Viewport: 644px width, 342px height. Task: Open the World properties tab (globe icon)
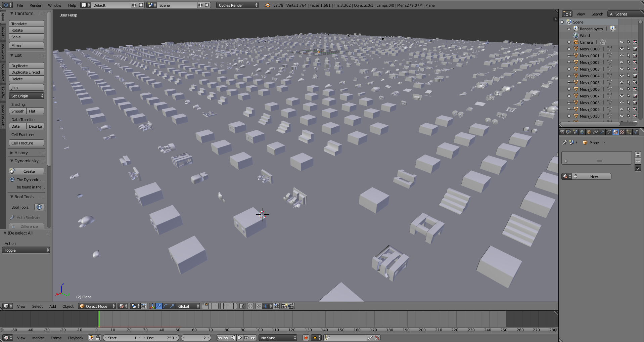[582, 132]
